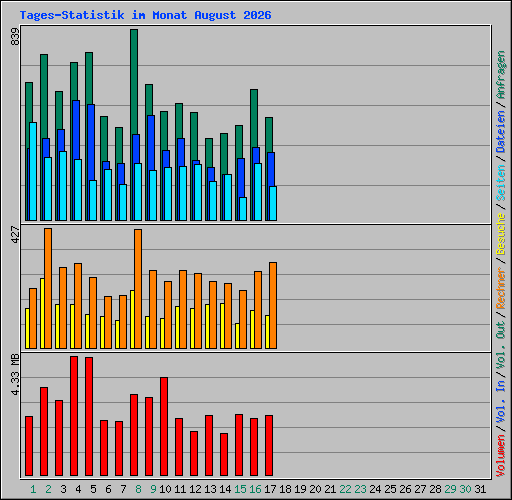Click the '839' axis maximum label

point(15,37)
